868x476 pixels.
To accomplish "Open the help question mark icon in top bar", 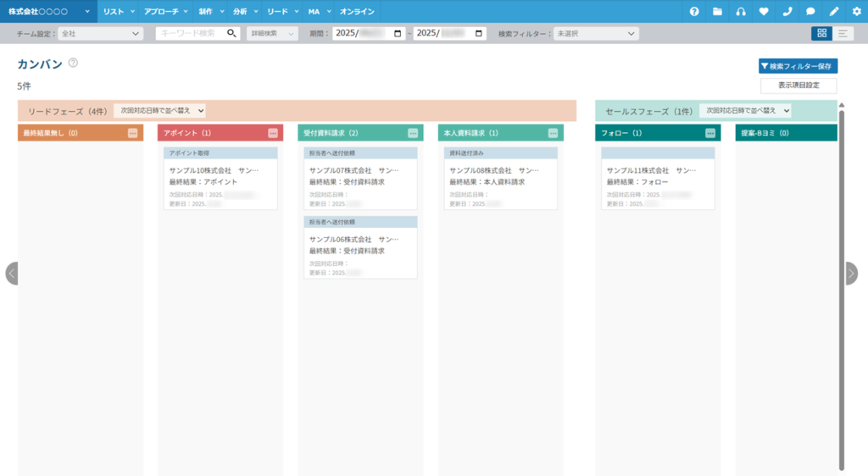I will [694, 11].
